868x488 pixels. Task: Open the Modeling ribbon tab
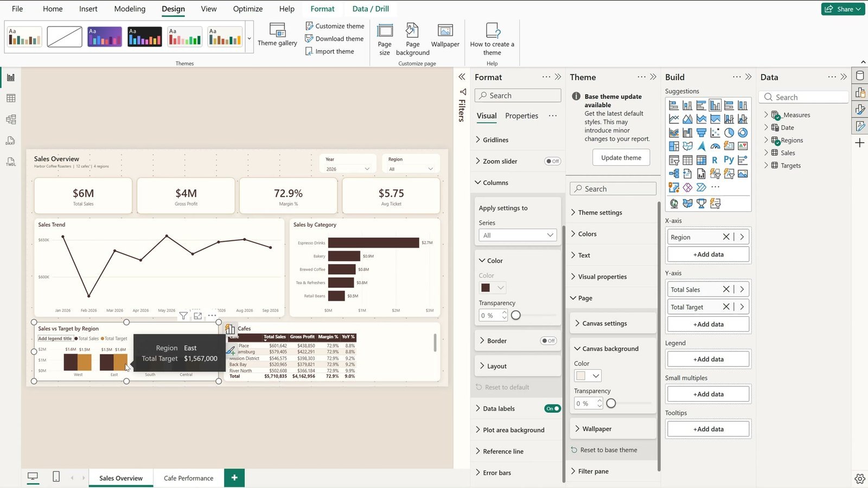(130, 9)
